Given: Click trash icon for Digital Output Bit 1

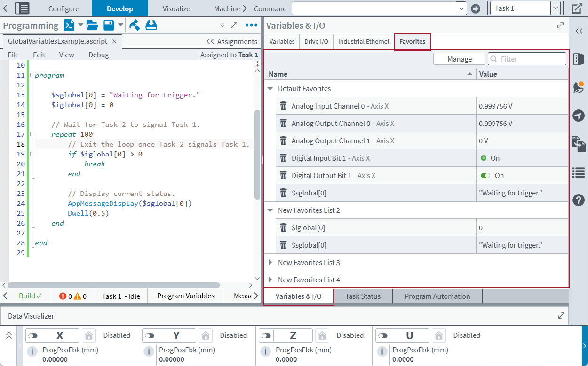Looking at the screenshot, I should [x=283, y=176].
